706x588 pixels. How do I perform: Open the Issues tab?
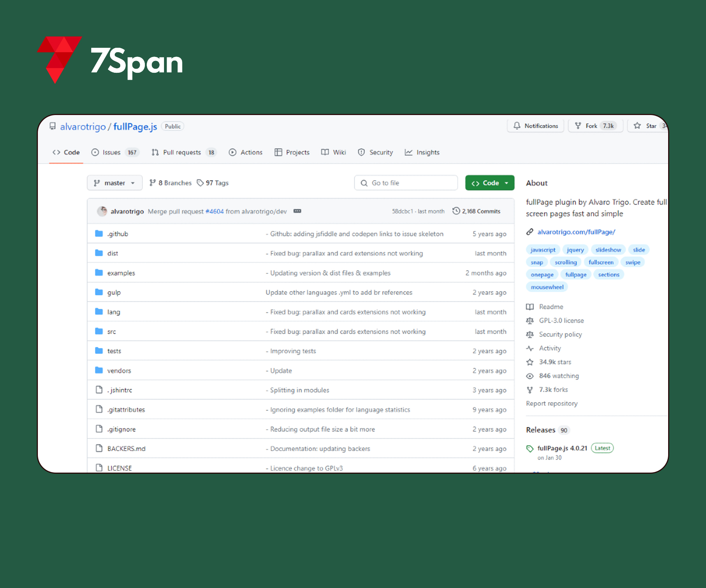click(115, 152)
